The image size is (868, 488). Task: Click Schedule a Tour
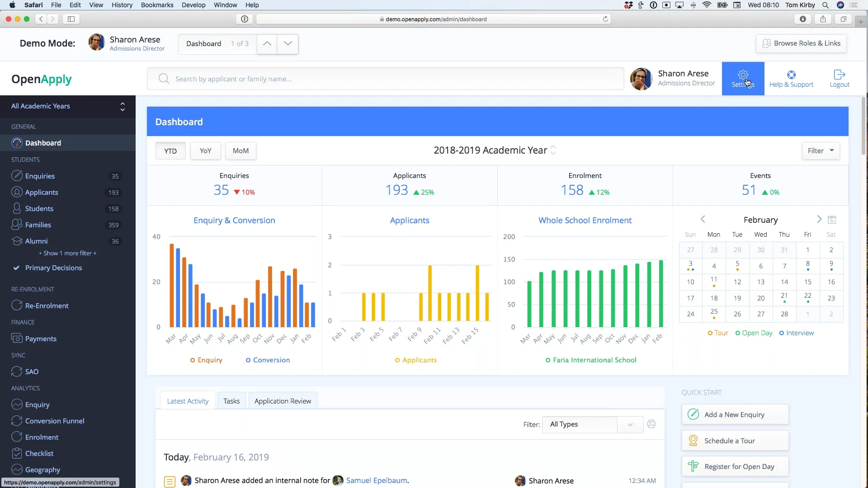click(x=735, y=441)
